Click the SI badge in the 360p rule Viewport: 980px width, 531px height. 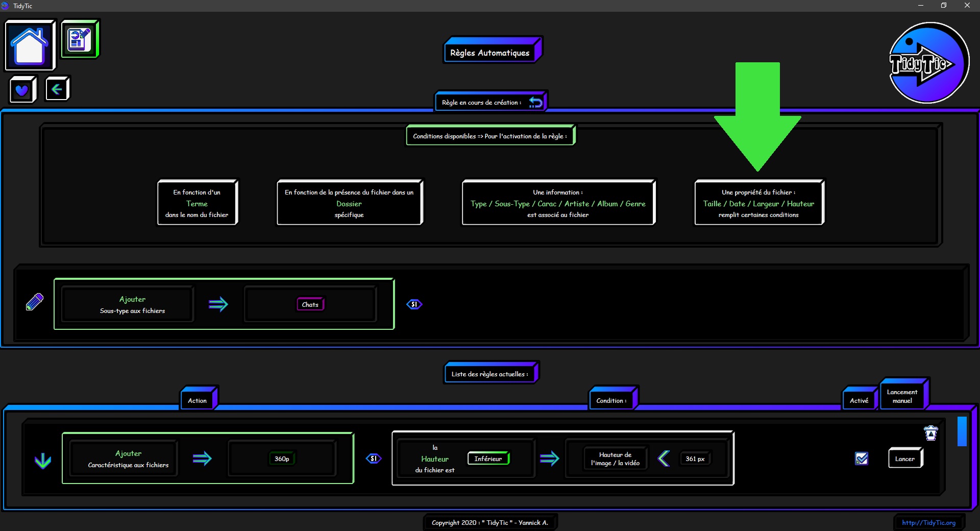point(374,458)
